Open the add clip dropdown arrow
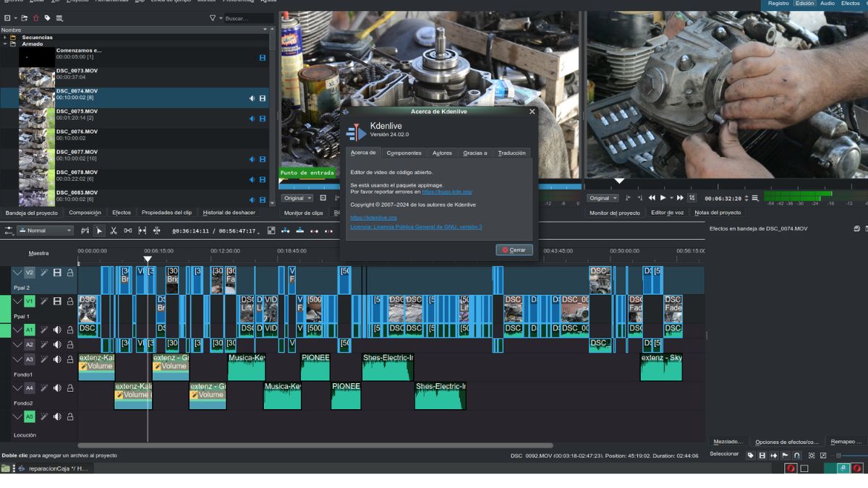868x488 pixels. coord(15,18)
